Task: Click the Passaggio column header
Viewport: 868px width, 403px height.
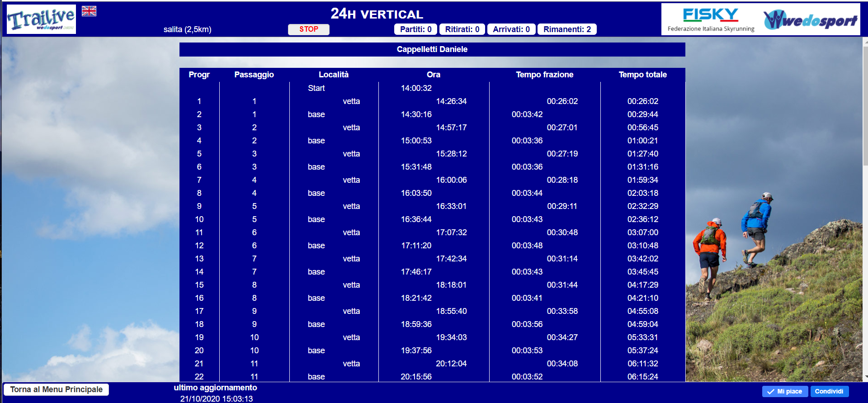Action: click(254, 75)
